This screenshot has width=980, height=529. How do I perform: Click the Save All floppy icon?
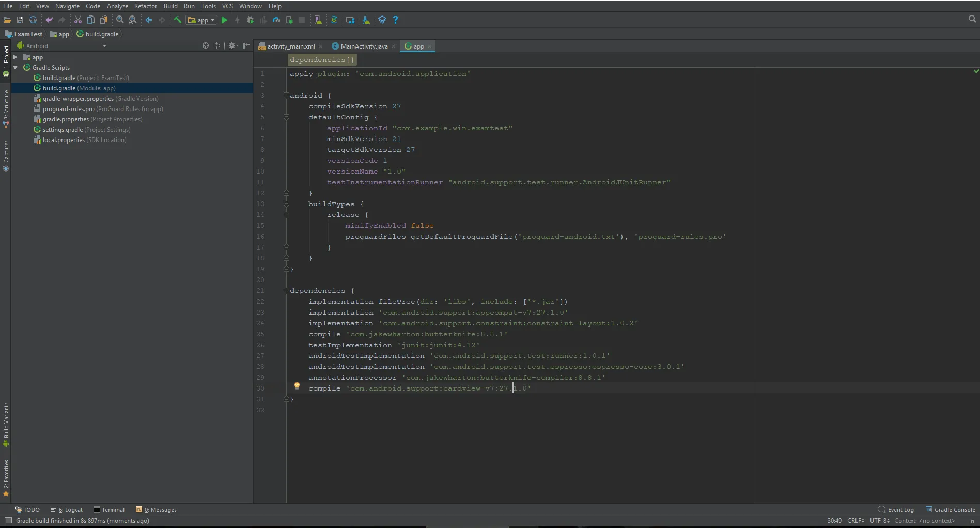click(20, 20)
